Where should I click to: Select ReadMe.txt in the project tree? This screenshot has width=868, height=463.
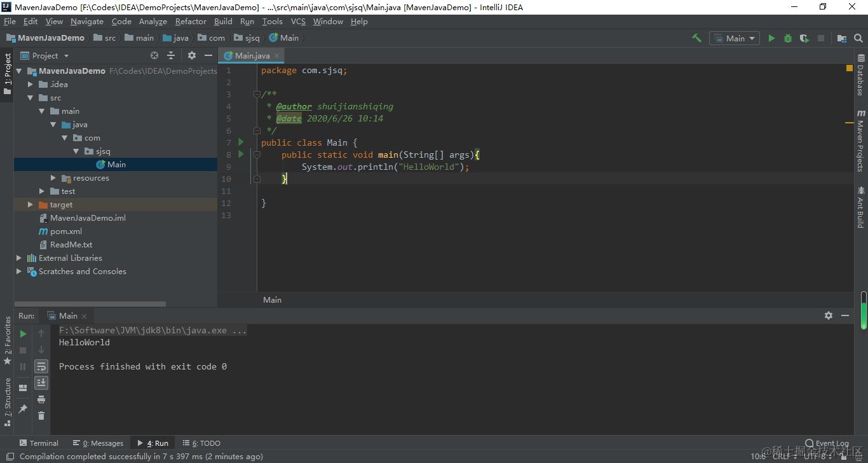(65, 245)
